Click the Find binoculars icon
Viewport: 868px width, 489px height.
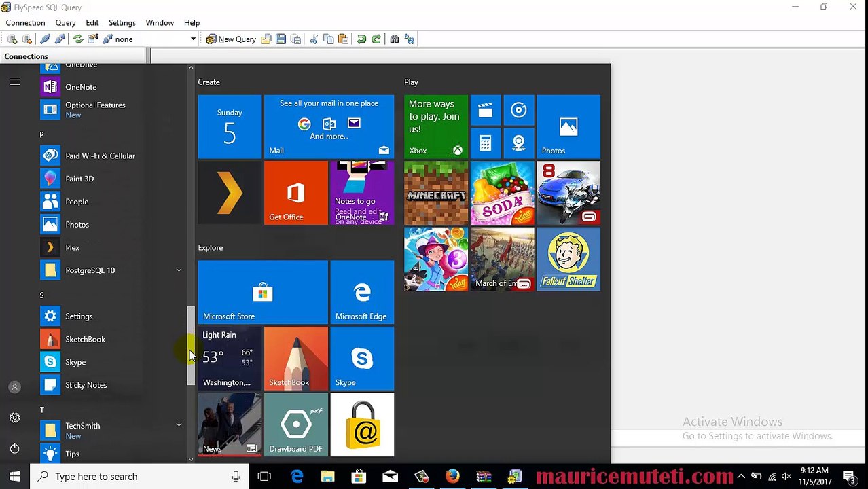click(x=394, y=39)
